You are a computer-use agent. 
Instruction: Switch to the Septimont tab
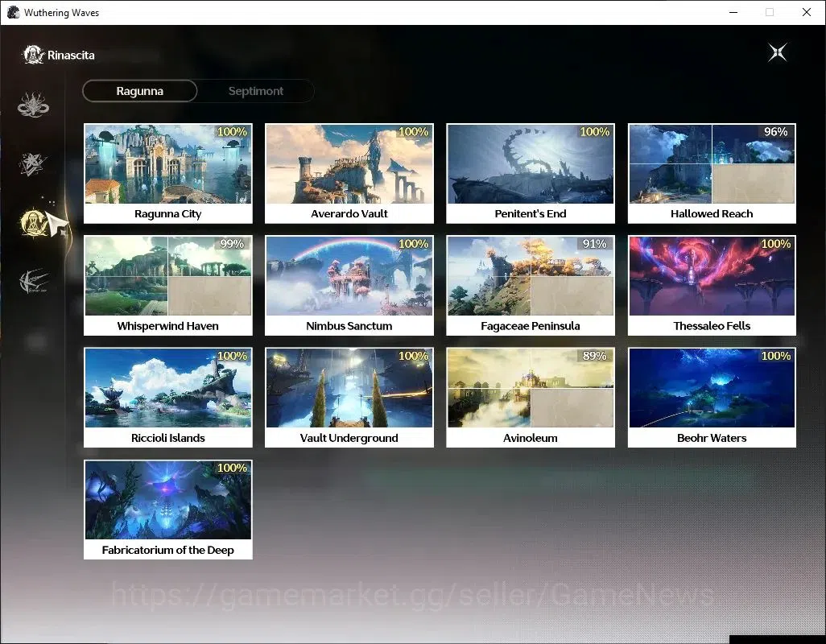pos(256,91)
